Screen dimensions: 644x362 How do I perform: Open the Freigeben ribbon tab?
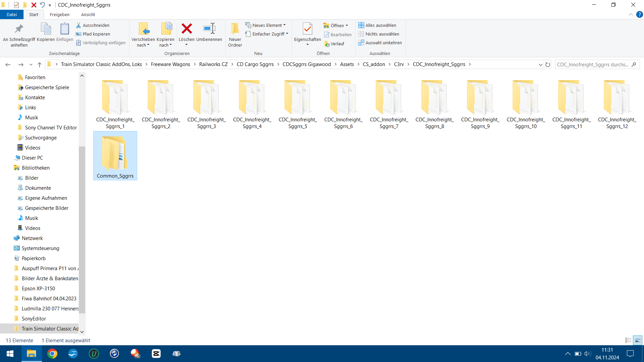click(59, 15)
